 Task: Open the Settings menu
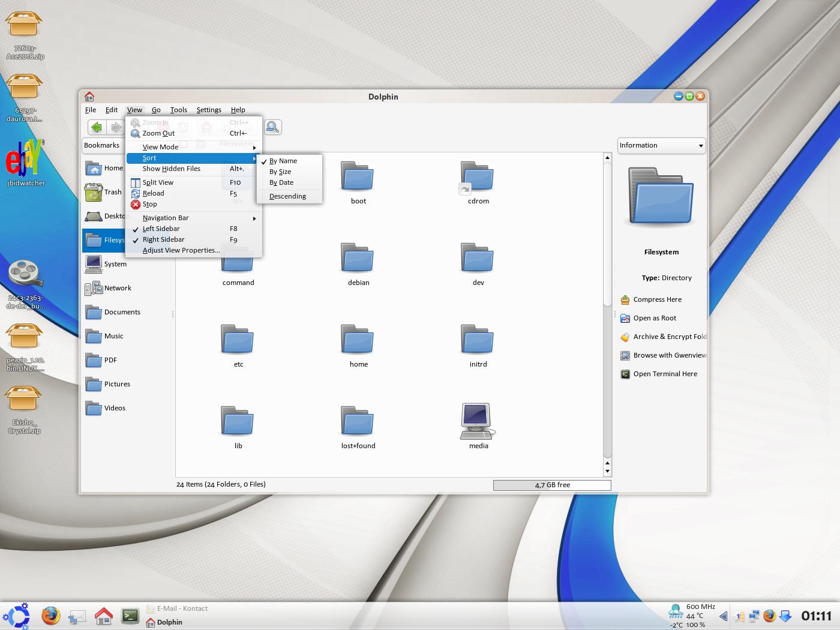pyautogui.click(x=209, y=110)
